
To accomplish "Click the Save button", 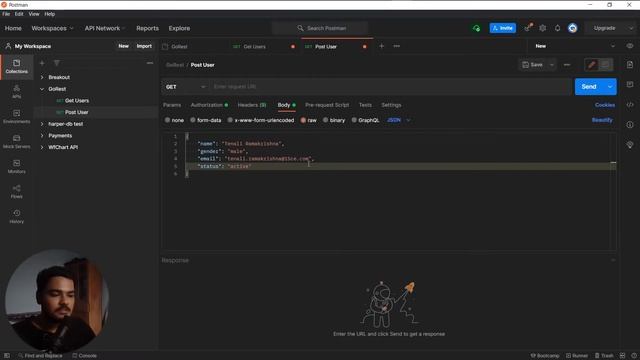I will click(x=533, y=64).
